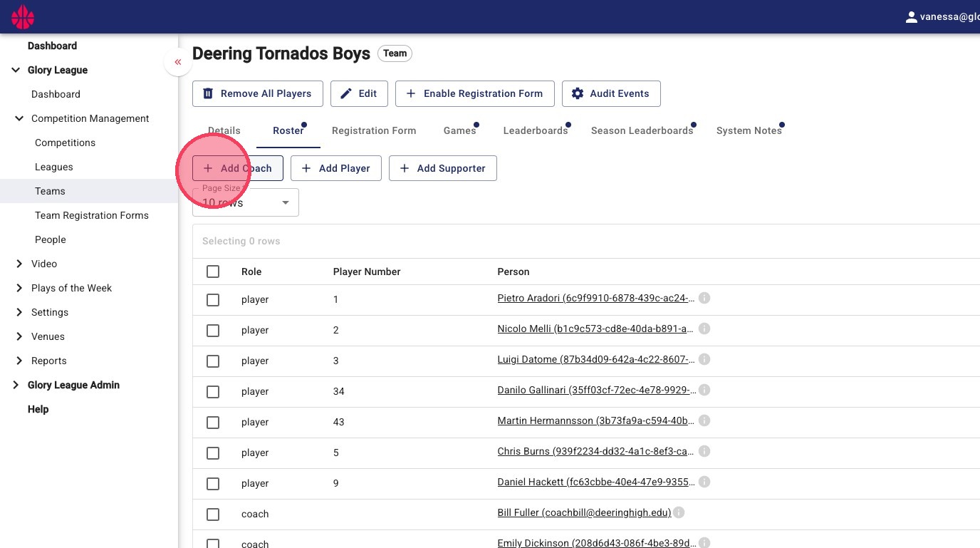Open the Season Leaderboards tab
The width and height of the screenshot is (980, 548).
[642, 130]
